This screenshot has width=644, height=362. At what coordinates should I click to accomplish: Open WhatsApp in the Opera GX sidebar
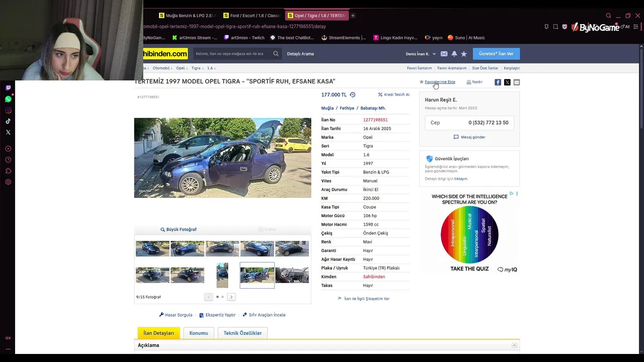pyautogui.click(x=8, y=99)
